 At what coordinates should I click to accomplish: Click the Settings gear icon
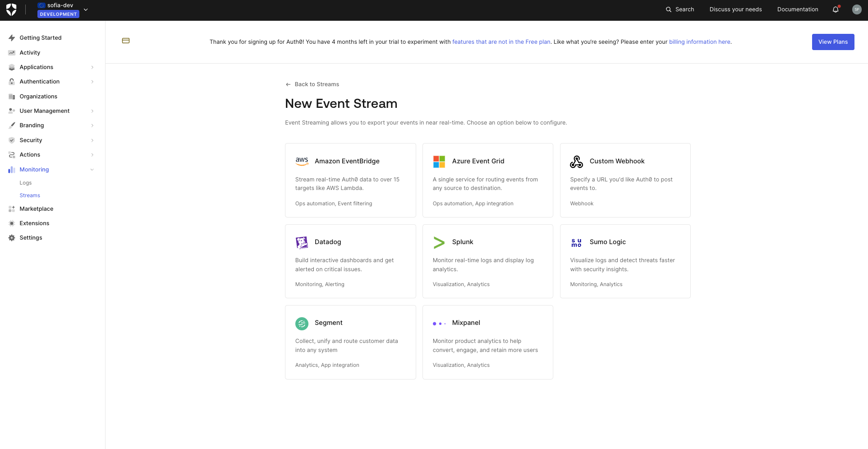click(x=12, y=238)
